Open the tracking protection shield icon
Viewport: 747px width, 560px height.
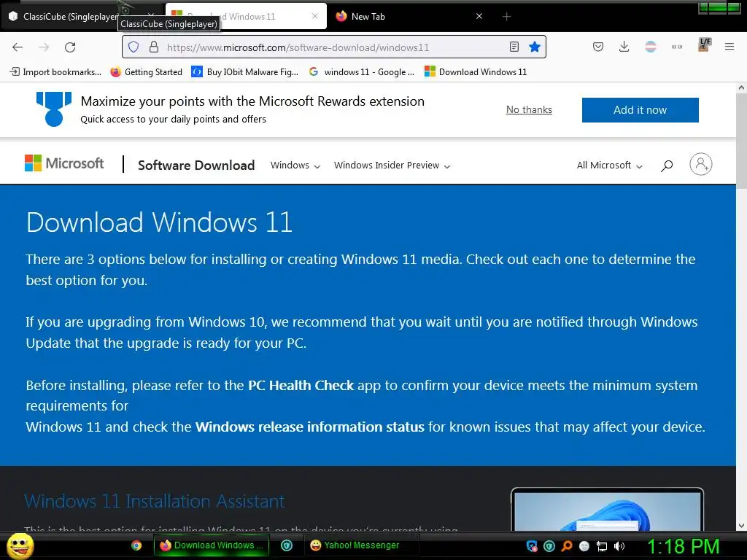click(x=134, y=47)
